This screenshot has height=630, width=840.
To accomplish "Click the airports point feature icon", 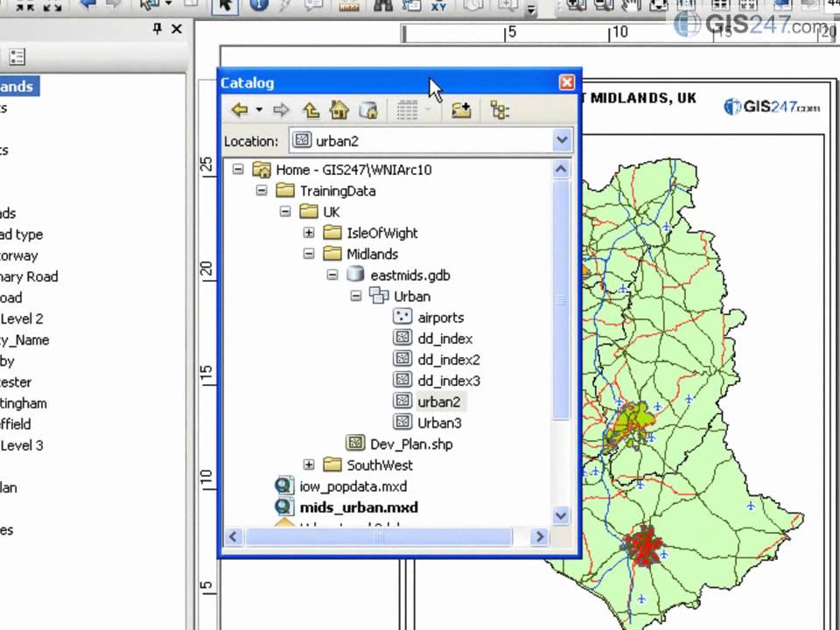I will (x=402, y=317).
